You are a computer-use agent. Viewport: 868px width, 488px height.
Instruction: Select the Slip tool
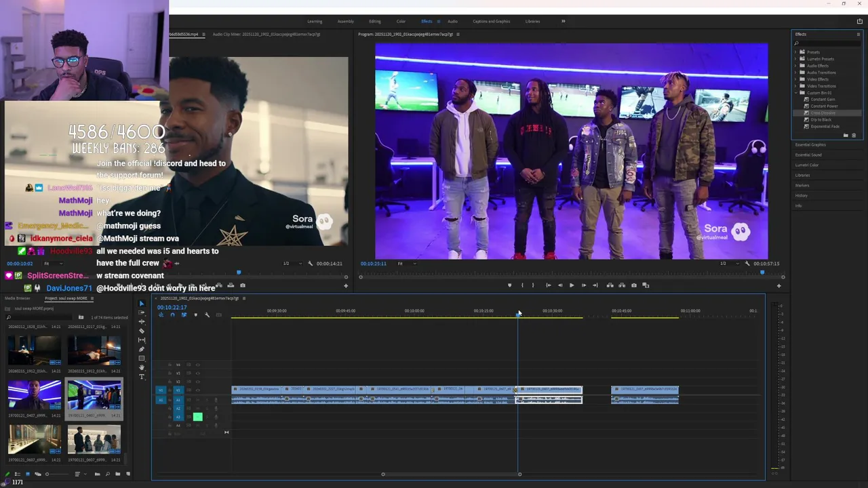pyautogui.click(x=142, y=340)
